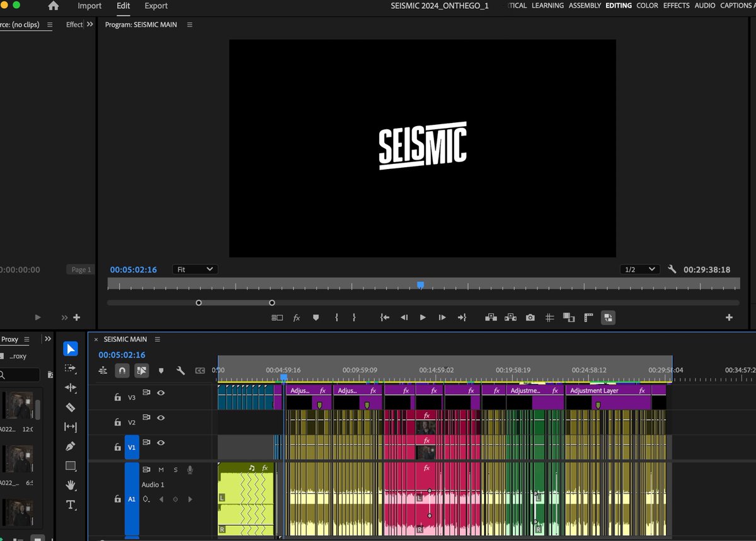This screenshot has width=756, height=541.
Task: Switch to the EFFECTS workspace
Action: [677, 6]
